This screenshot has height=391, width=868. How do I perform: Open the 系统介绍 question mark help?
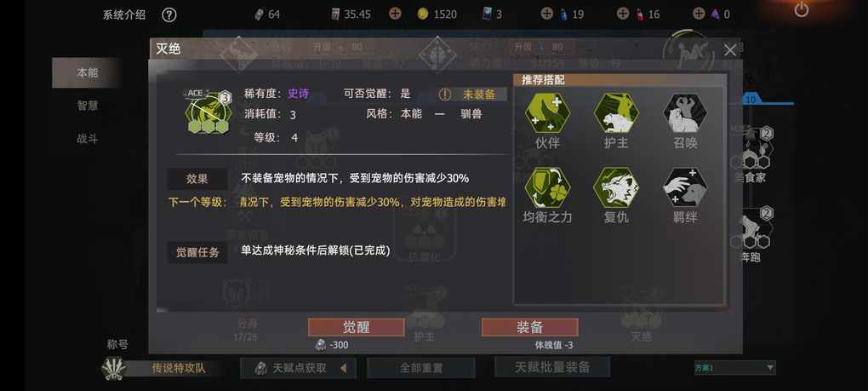click(168, 15)
